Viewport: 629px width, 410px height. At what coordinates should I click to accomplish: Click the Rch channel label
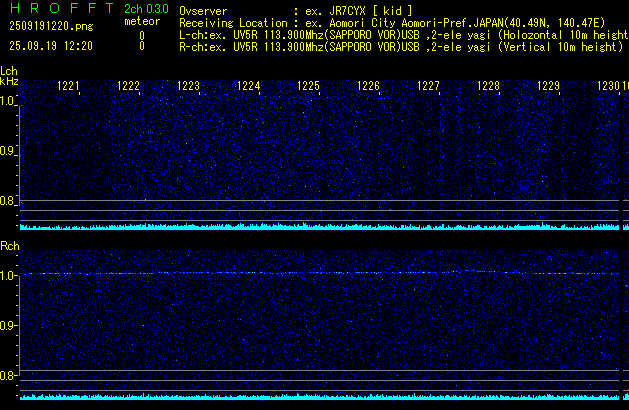coord(9,245)
